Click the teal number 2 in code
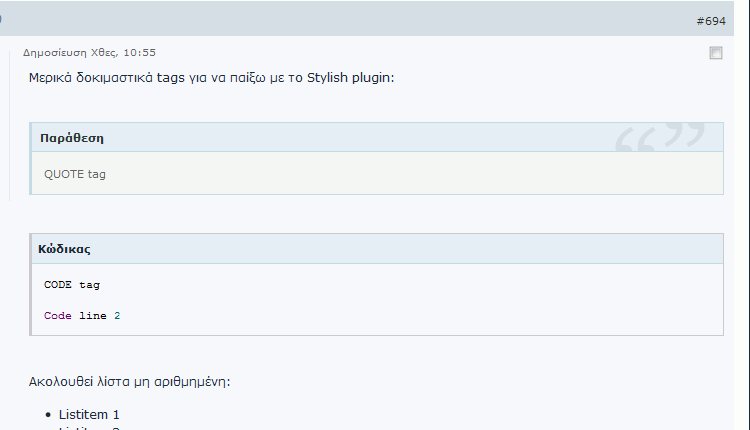The height and width of the screenshot is (430, 750). point(117,316)
